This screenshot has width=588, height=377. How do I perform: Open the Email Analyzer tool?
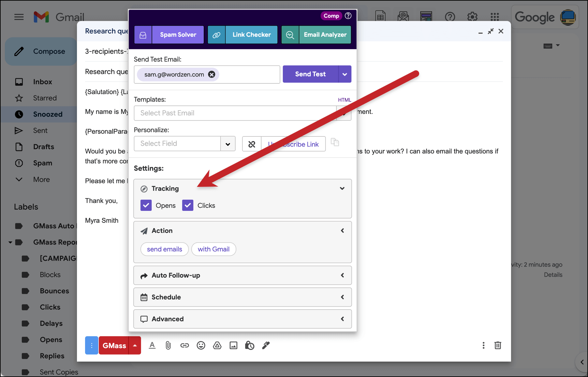click(325, 35)
